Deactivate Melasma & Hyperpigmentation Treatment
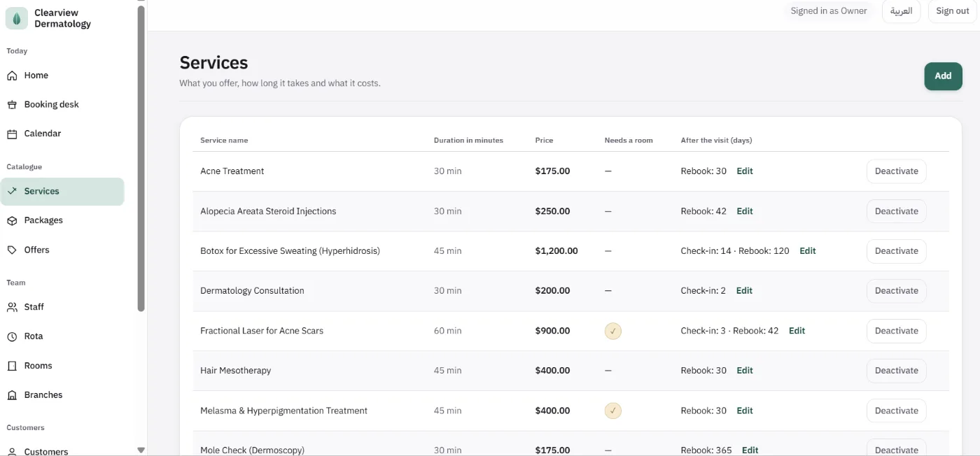Image resolution: width=980 pixels, height=456 pixels. [896, 411]
